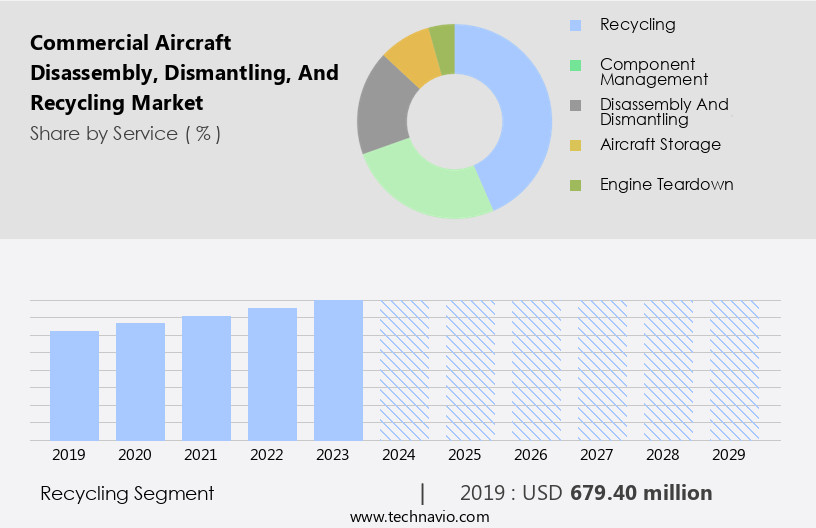Click the 2022 bar in chart
816x528 pixels.
click(273, 374)
